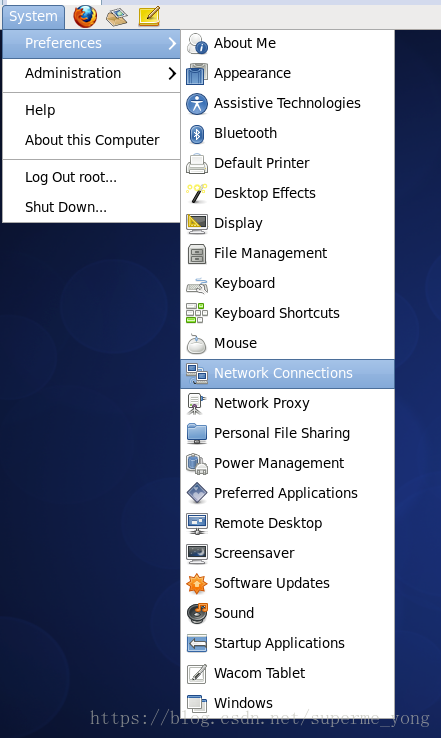Click the Sound speaker icon
441x738 pixels.
click(197, 613)
